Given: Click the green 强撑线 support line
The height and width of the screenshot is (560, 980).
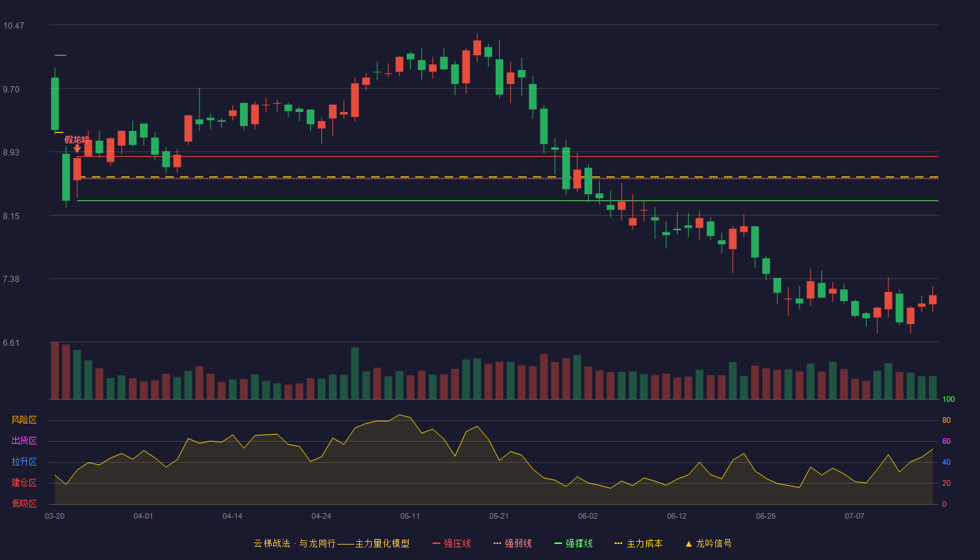Looking at the screenshot, I should 507,201.
